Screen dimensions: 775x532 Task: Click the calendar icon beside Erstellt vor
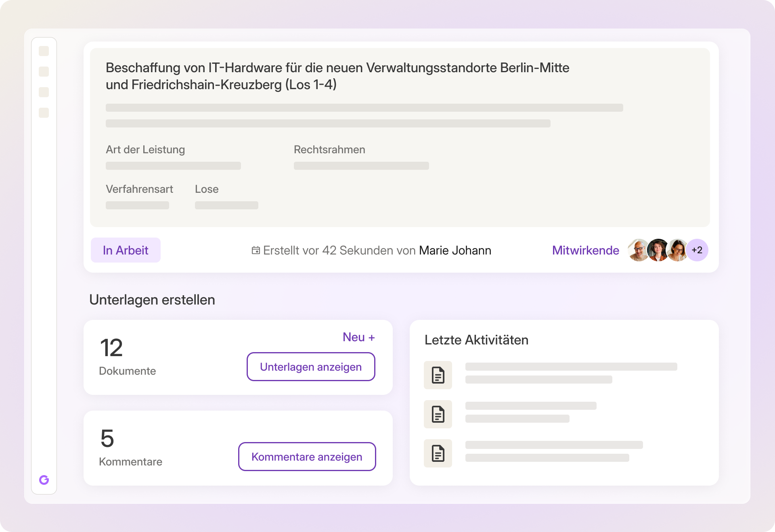[256, 250]
